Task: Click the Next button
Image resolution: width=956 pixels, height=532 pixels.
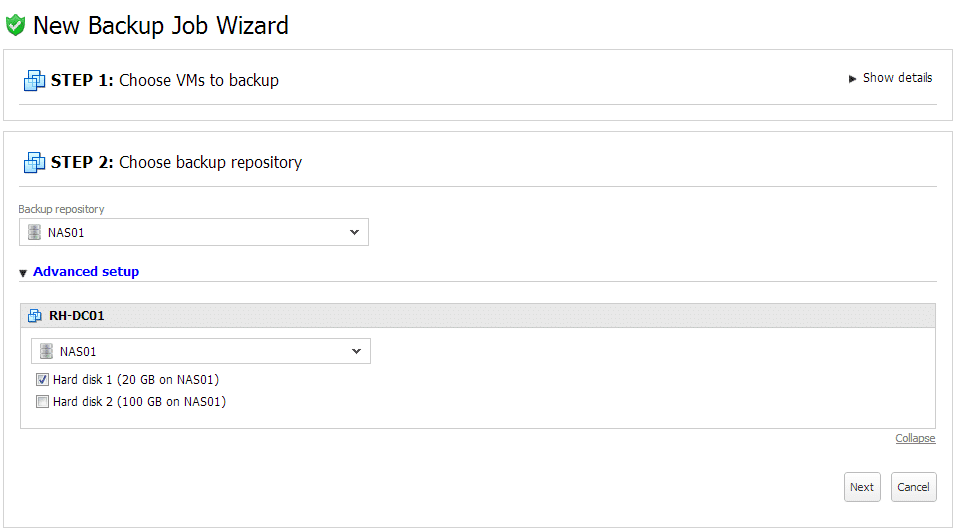Action: (x=862, y=487)
